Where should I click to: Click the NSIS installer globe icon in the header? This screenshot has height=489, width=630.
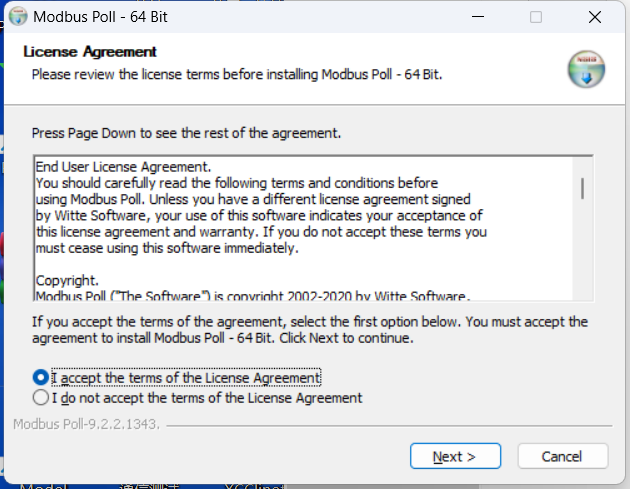586,69
